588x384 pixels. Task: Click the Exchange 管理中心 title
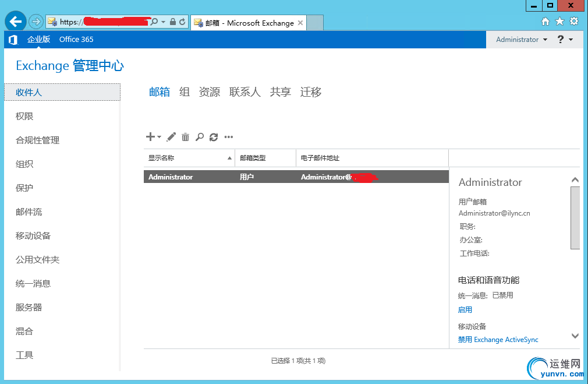70,66
